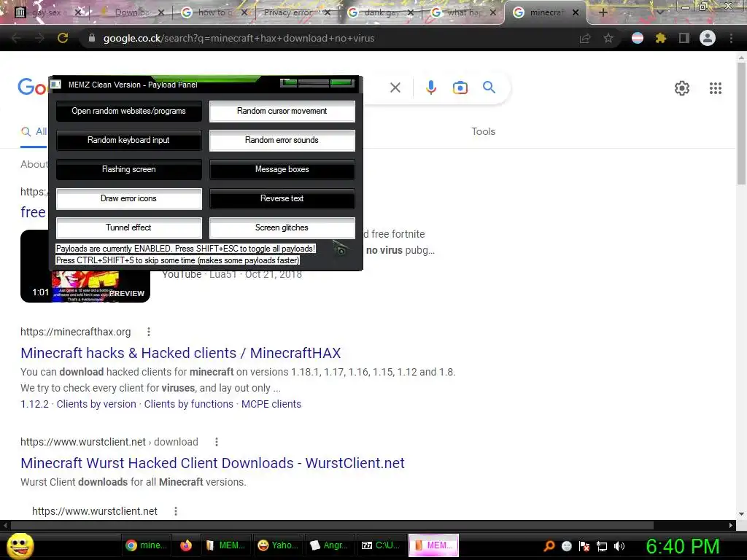Switch to the Yaho... taskbar window
747x560 pixels.
(278, 545)
